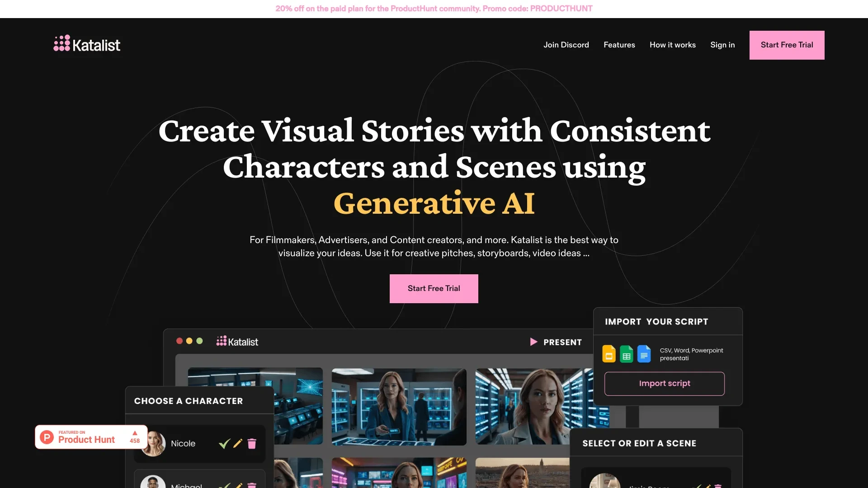Click the Start Free Trial hero button
868x488 pixels.
pos(434,288)
